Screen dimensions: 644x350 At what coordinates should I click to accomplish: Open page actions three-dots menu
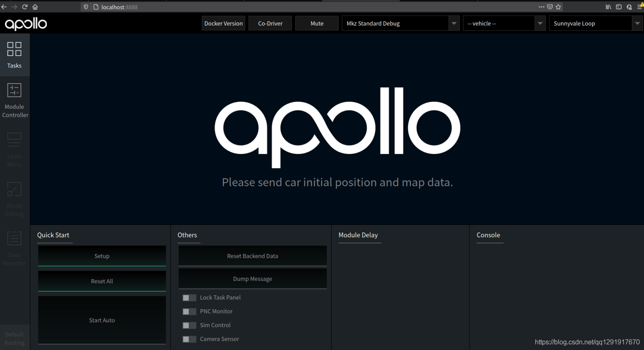(x=541, y=7)
